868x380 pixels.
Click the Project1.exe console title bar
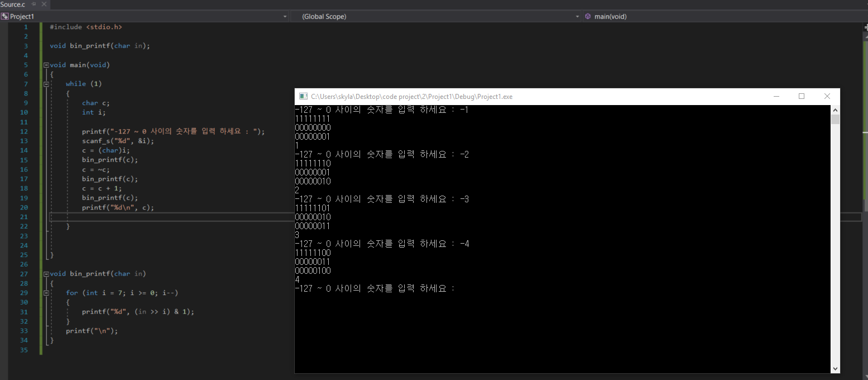tap(567, 96)
